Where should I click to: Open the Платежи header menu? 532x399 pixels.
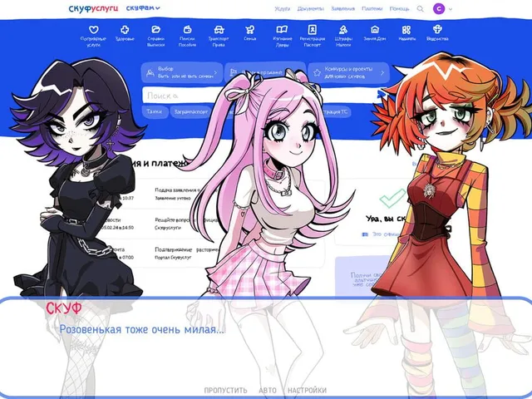(372, 9)
